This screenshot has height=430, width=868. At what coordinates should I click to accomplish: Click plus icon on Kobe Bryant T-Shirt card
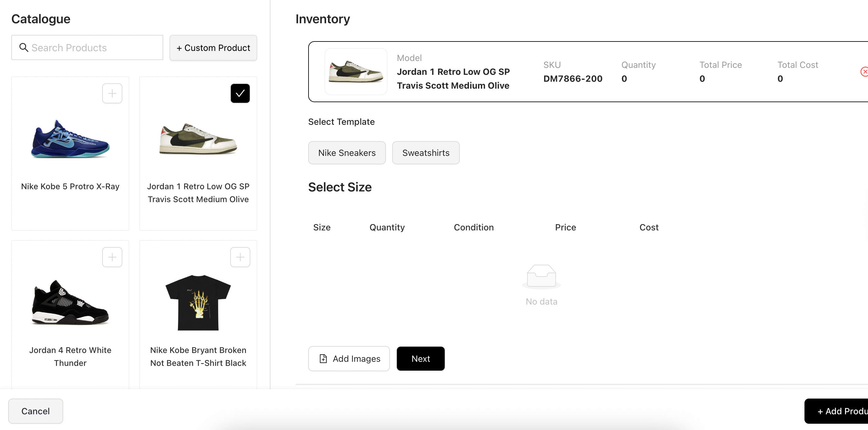[240, 257]
